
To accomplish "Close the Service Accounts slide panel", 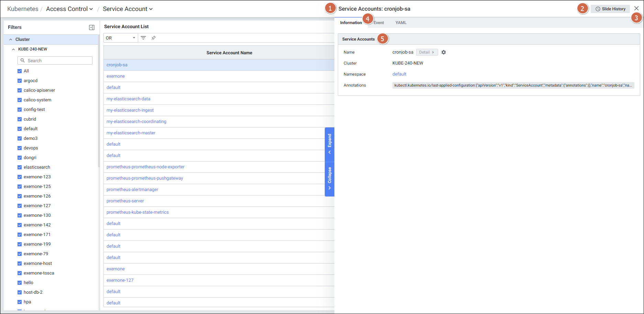I will pyautogui.click(x=636, y=9).
